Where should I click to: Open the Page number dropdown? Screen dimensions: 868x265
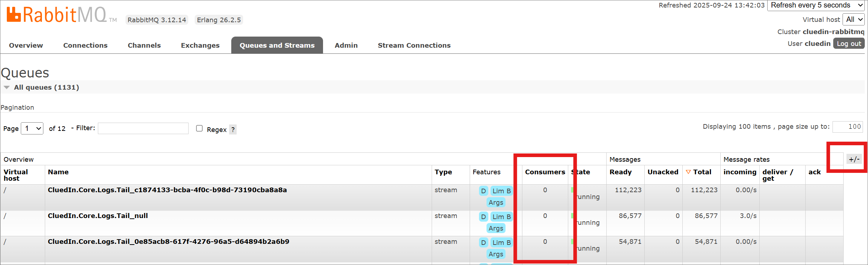[x=32, y=128]
